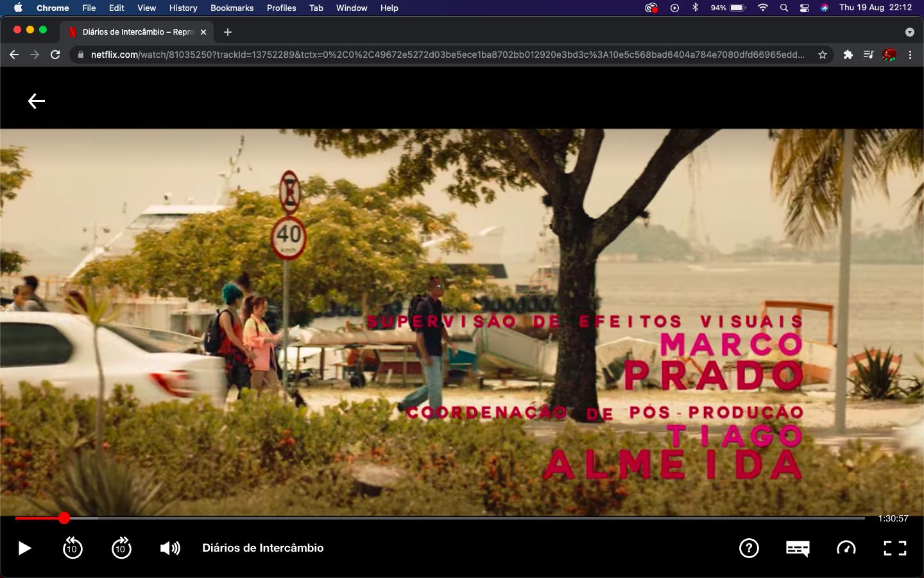Click the browser forward arrow

[35, 55]
